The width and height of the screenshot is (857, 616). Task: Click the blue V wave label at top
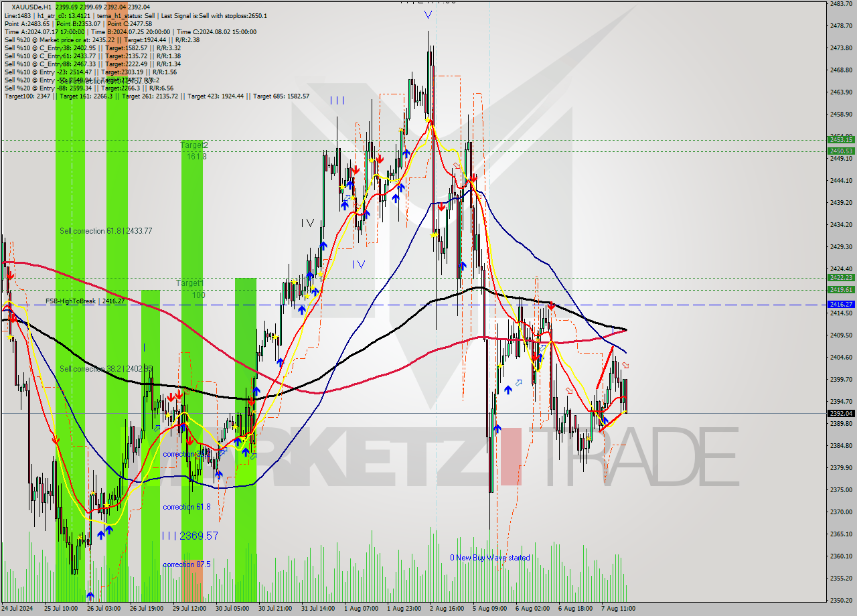[428, 15]
